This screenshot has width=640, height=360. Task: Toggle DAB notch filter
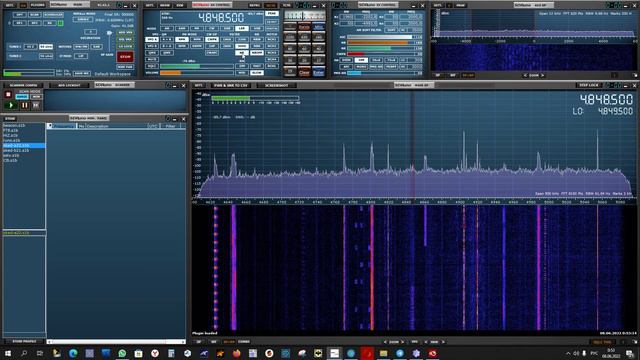(96, 47)
